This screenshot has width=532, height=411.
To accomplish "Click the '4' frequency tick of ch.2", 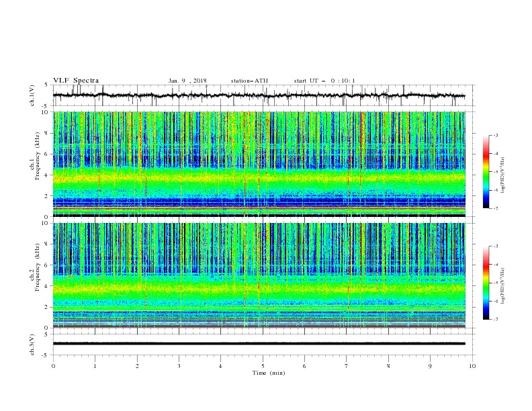I will pyautogui.click(x=48, y=286).
